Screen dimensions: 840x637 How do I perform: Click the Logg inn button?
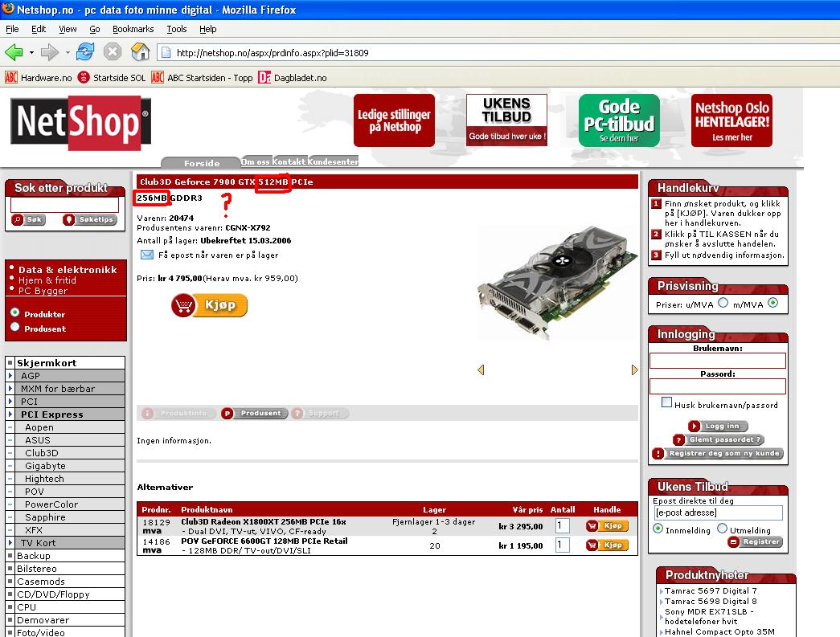pos(718,426)
